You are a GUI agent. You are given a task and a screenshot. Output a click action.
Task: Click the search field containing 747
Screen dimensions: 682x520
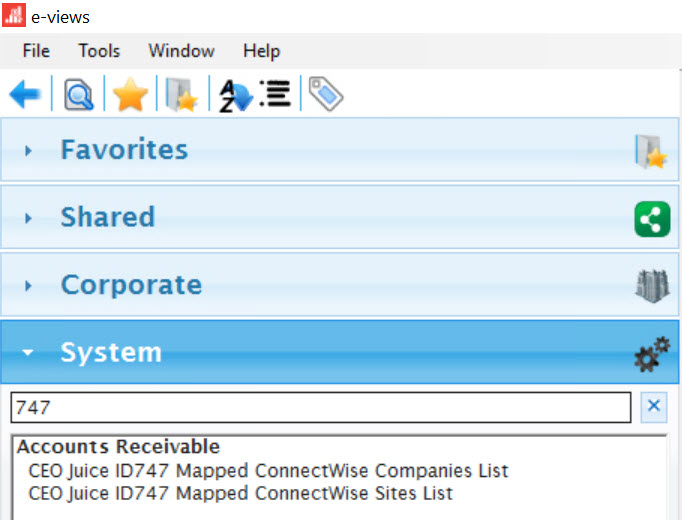click(x=321, y=407)
